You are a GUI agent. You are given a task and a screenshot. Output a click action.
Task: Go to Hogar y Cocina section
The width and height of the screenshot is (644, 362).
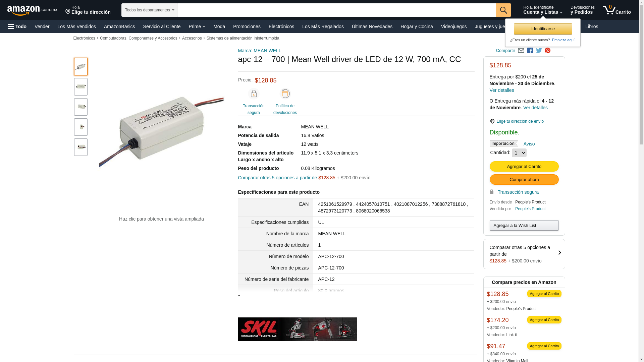(x=416, y=26)
